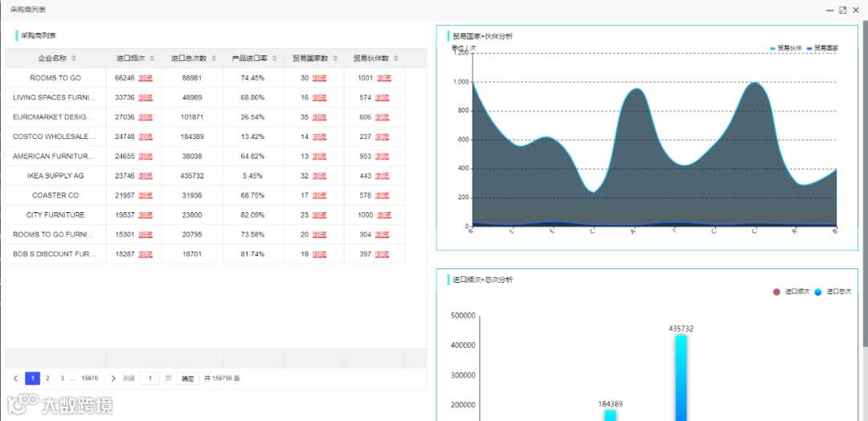Click company name CITY FURNITURE

pos(55,215)
